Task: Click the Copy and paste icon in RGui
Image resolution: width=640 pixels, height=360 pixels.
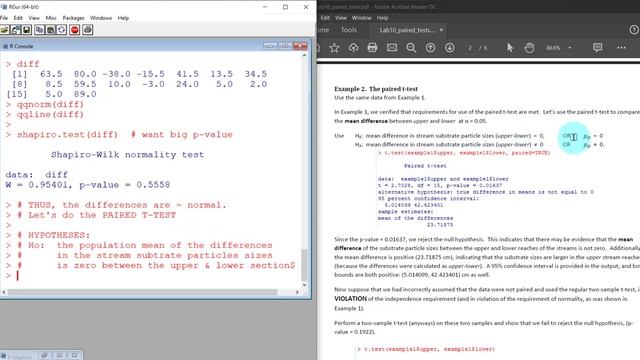Action: pyautogui.click(x=61, y=30)
